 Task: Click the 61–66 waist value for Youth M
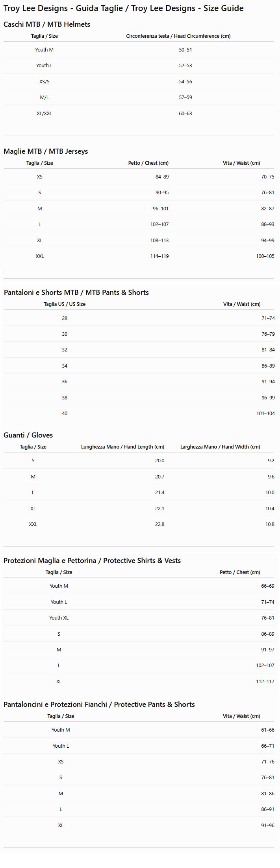[268, 730]
